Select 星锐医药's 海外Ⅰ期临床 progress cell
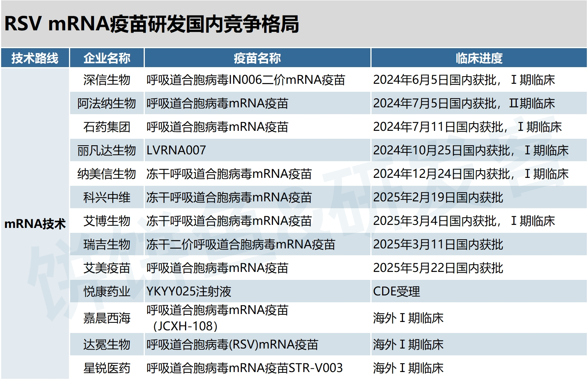The width and height of the screenshot is (588, 380). (479, 368)
